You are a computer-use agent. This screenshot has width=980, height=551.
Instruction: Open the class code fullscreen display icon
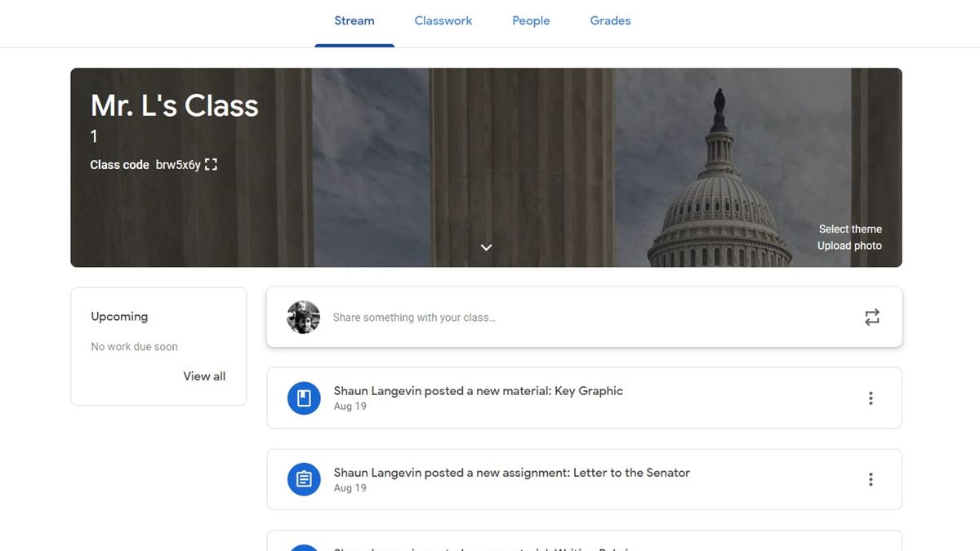tap(211, 164)
